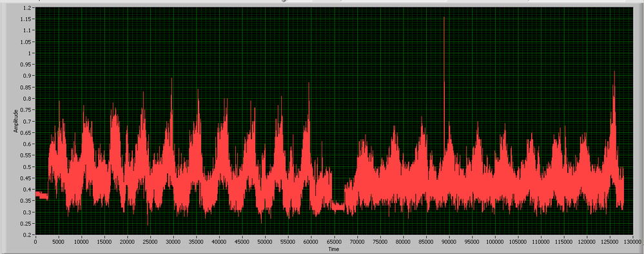Viewport: 644px width, 254px height.
Task: Click the tall spike peak near 89000
Action: pos(444,18)
